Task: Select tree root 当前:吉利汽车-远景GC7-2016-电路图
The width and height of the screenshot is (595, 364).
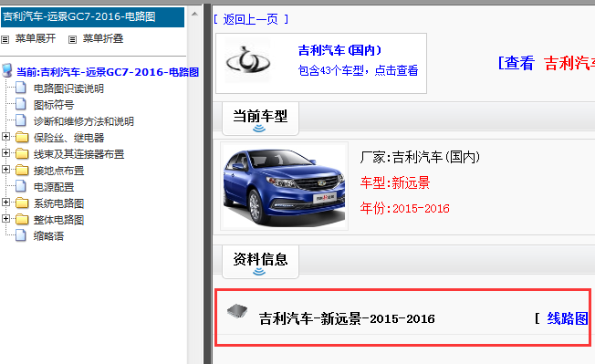Action: click(108, 72)
